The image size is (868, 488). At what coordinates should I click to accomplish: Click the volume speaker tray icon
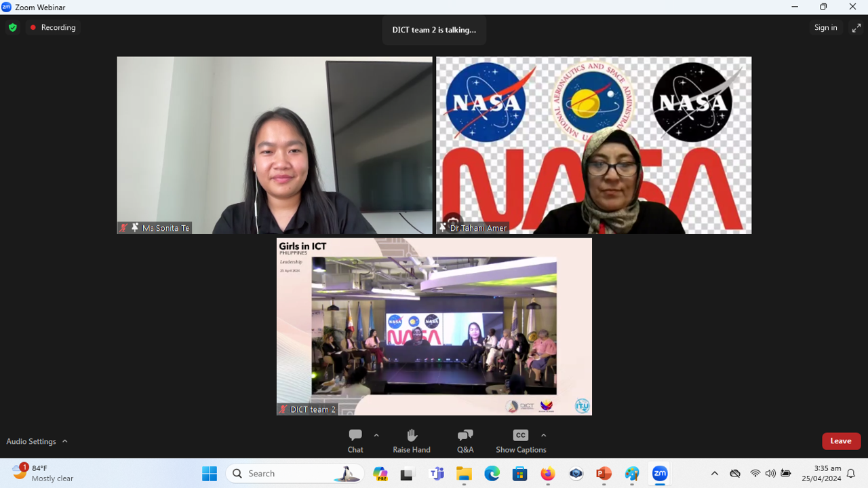[x=770, y=474]
